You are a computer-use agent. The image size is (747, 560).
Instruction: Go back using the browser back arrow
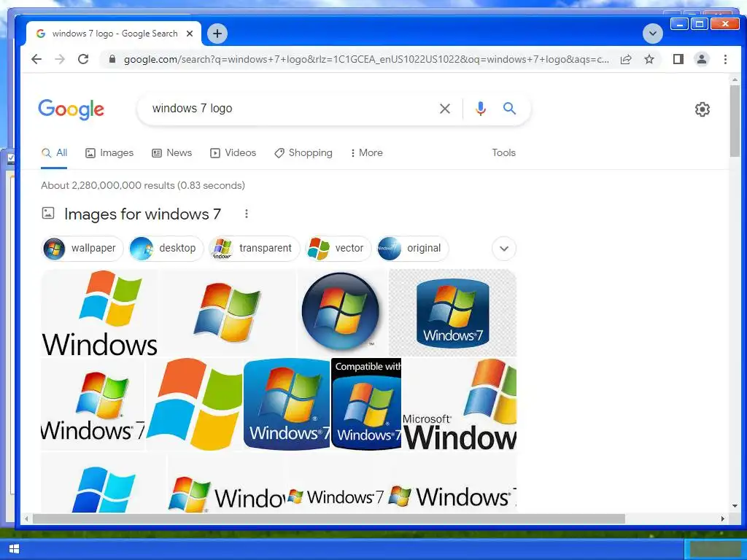pos(36,59)
